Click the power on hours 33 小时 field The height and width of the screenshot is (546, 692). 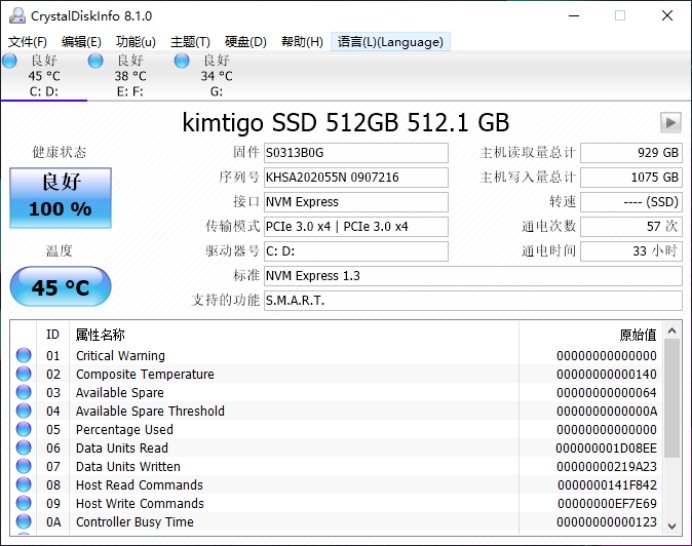pyautogui.click(x=631, y=252)
